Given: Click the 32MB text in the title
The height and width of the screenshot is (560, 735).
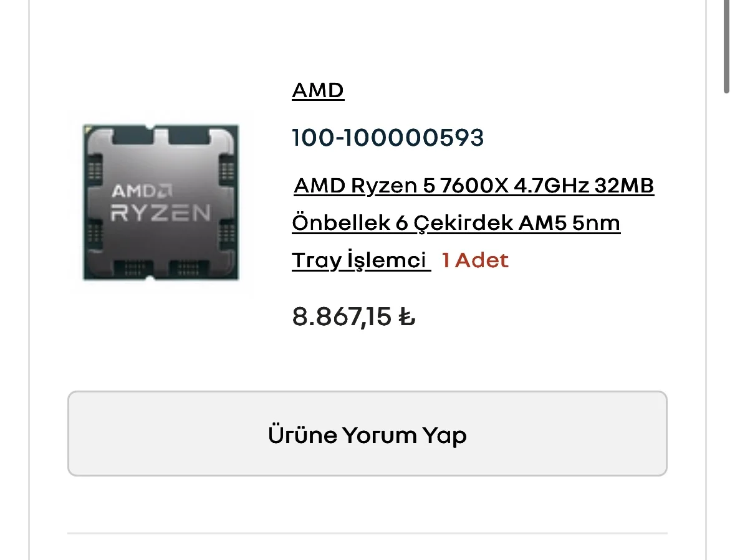Looking at the screenshot, I should point(623,186).
